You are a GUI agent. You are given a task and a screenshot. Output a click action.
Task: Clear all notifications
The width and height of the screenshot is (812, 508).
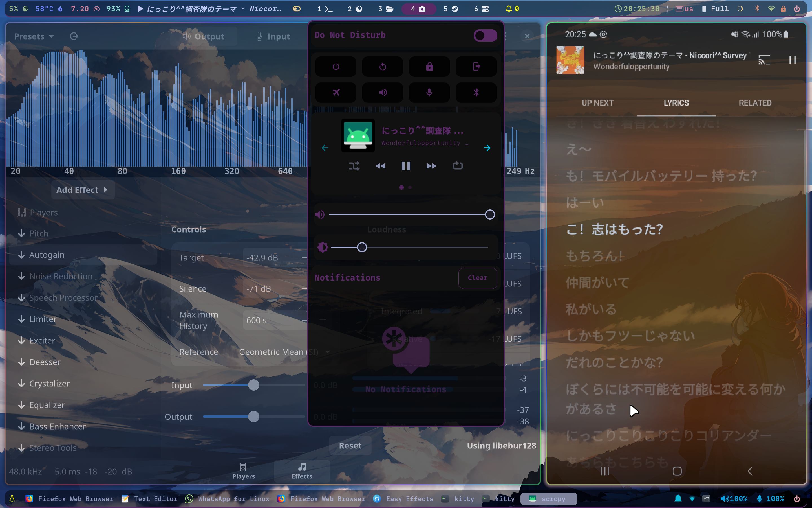(477, 278)
